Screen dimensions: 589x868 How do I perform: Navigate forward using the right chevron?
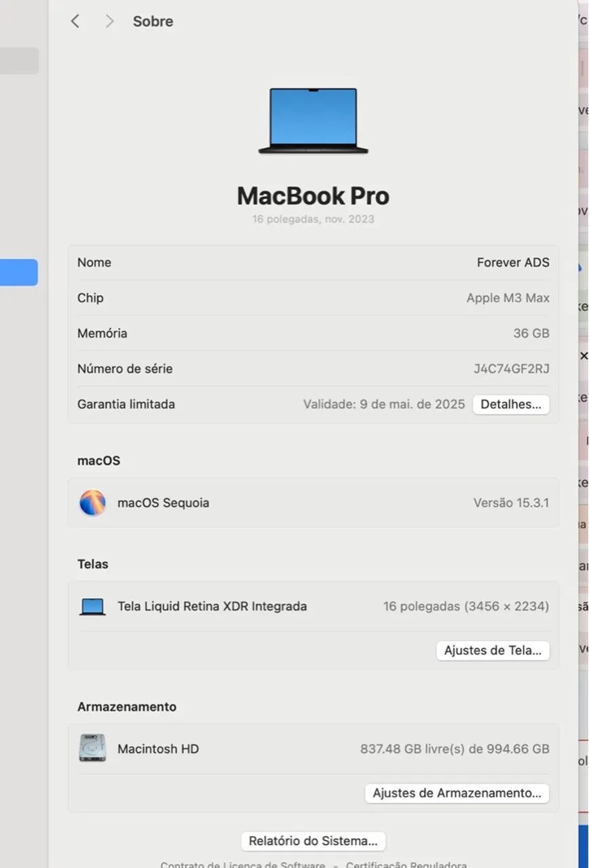(109, 21)
